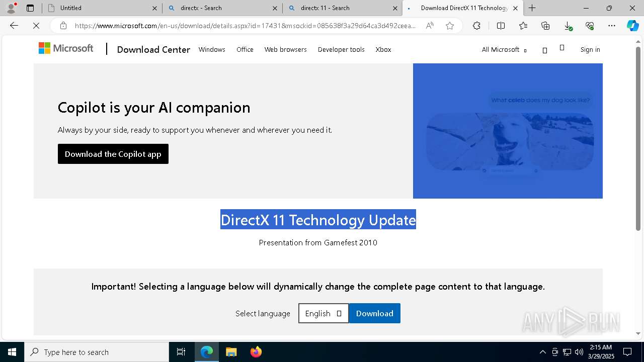644x362 pixels.
Task: Open notification center icon
Action: click(x=627, y=352)
